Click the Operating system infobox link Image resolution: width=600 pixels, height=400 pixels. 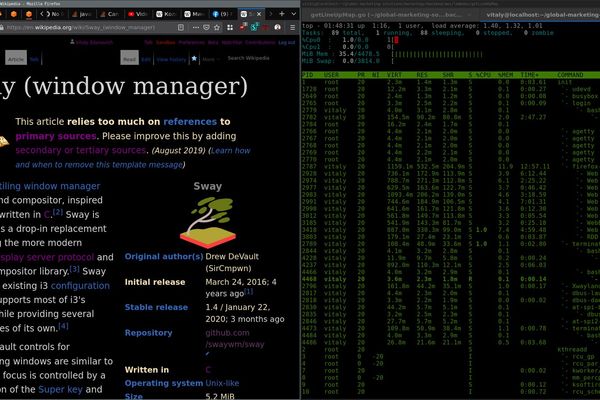tap(164, 383)
